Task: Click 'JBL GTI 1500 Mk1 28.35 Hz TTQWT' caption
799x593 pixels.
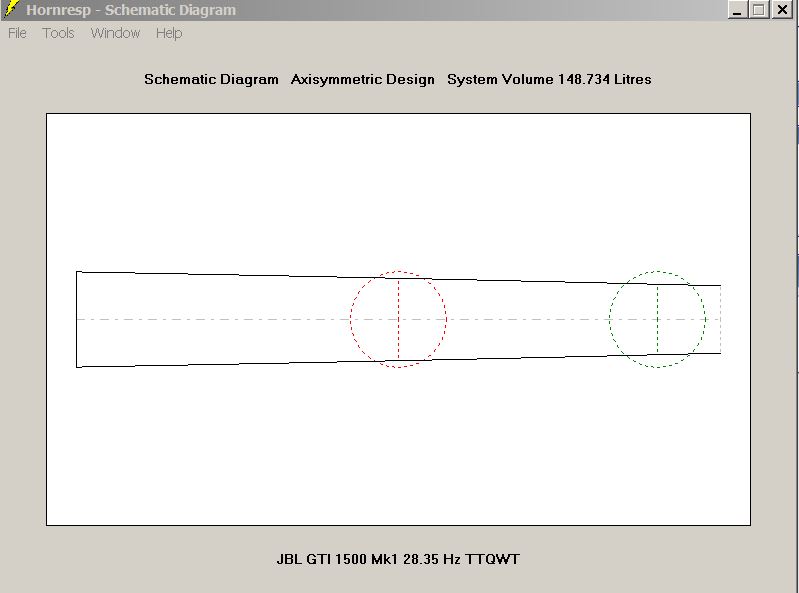Action: (x=398, y=559)
